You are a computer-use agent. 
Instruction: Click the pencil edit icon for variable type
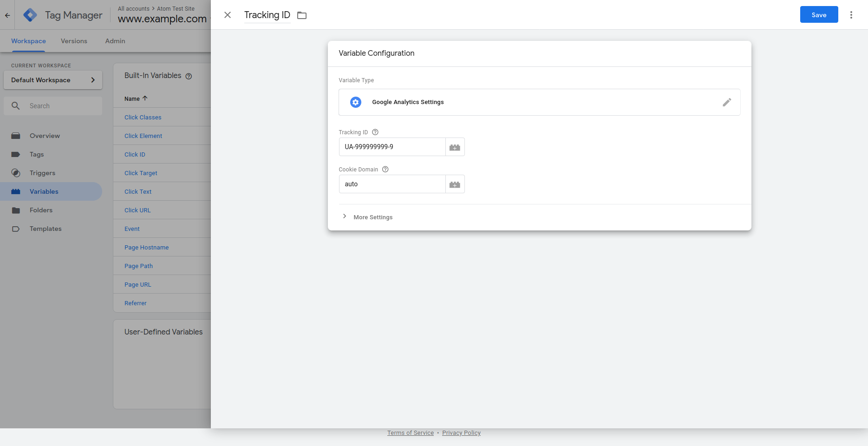[726, 102]
